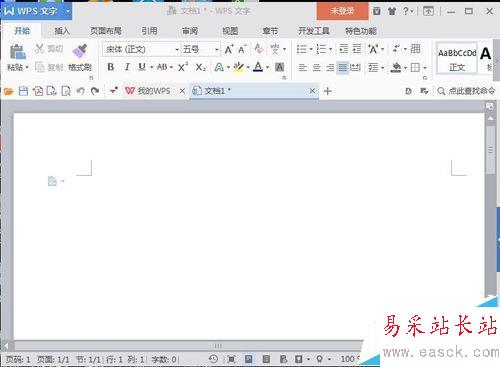
Task: Expand the Paste (粘贴) dropdown arrow
Action: click(27, 67)
